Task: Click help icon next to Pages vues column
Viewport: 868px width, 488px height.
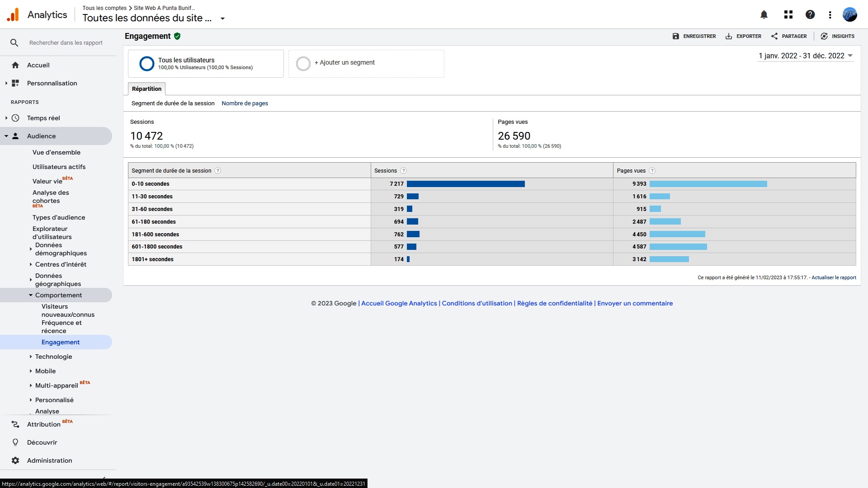Action: click(652, 171)
